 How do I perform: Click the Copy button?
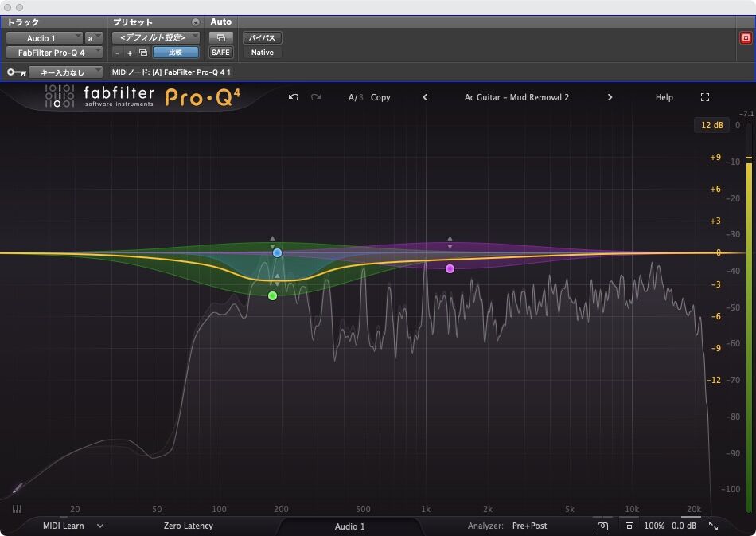pyautogui.click(x=380, y=97)
